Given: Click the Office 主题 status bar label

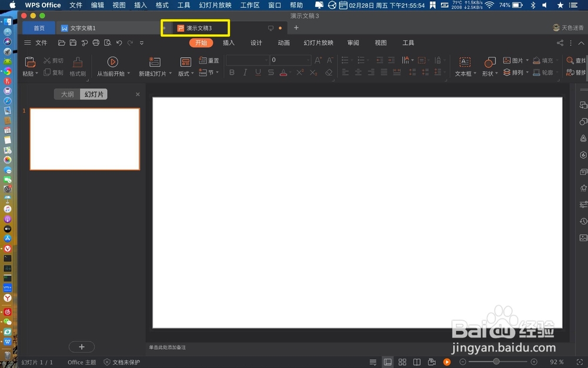Looking at the screenshot, I should pyautogui.click(x=82, y=362).
